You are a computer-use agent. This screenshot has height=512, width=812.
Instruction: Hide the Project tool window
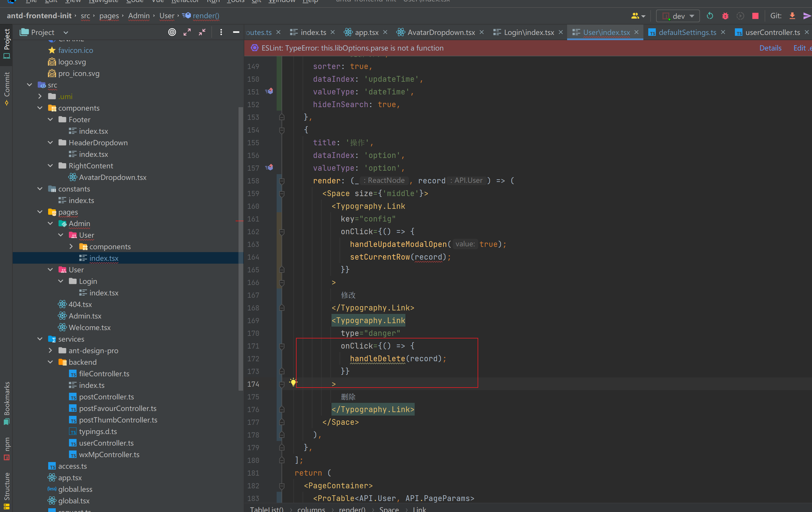coord(236,32)
